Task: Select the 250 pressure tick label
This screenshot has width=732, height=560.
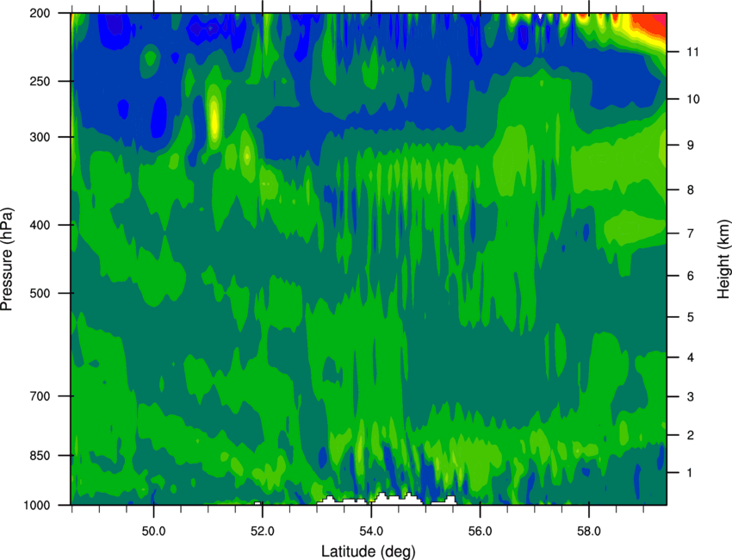Action: pyautogui.click(x=40, y=81)
